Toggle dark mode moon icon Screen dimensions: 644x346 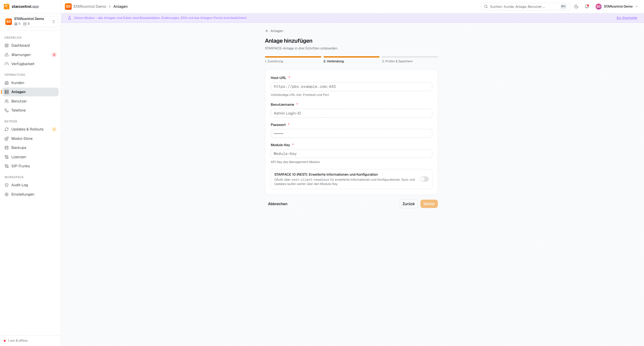576,7
